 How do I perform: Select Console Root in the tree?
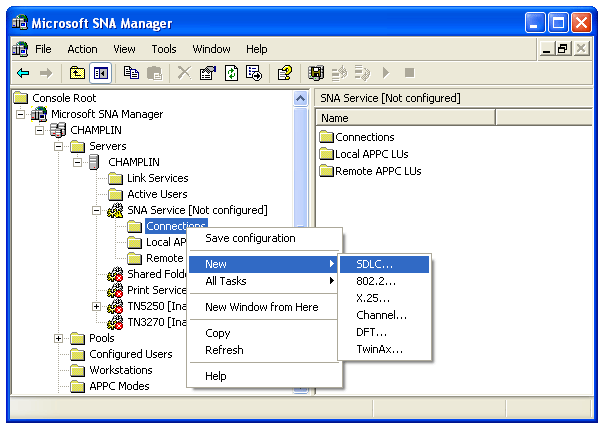click(x=64, y=98)
